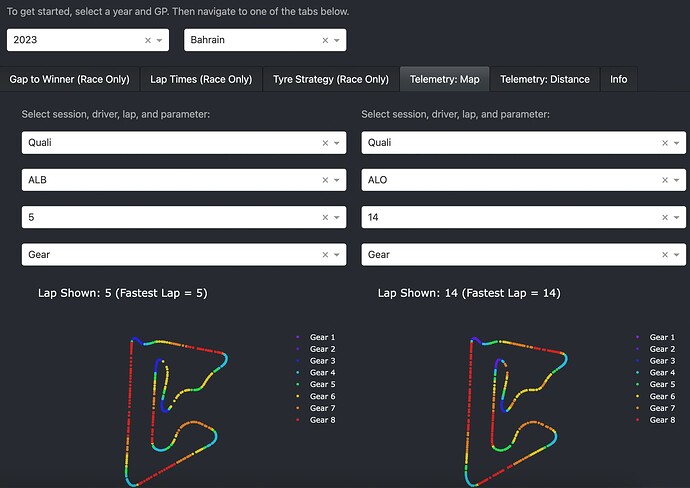The image size is (690, 488).
Task: Clear the lap 5 selection
Action: coord(325,217)
